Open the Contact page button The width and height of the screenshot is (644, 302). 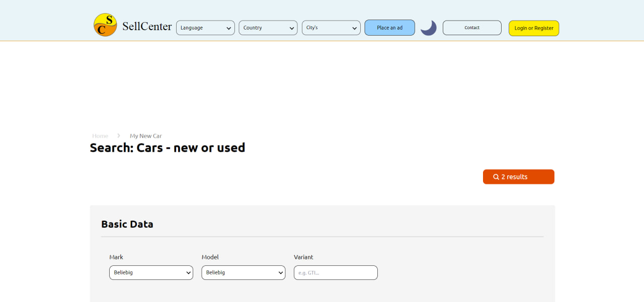pos(472,28)
